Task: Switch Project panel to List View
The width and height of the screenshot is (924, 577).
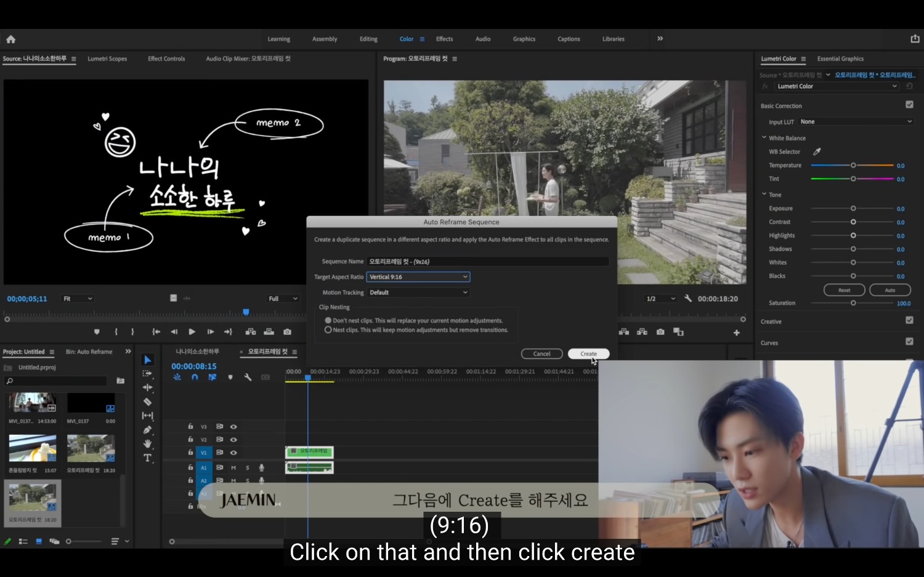Action: [x=23, y=541]
